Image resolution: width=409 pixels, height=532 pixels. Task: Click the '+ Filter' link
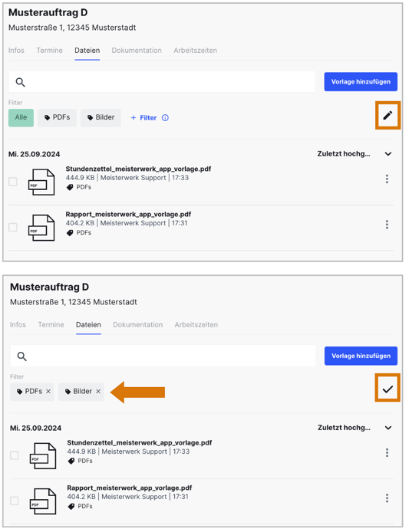click(143, 118)
